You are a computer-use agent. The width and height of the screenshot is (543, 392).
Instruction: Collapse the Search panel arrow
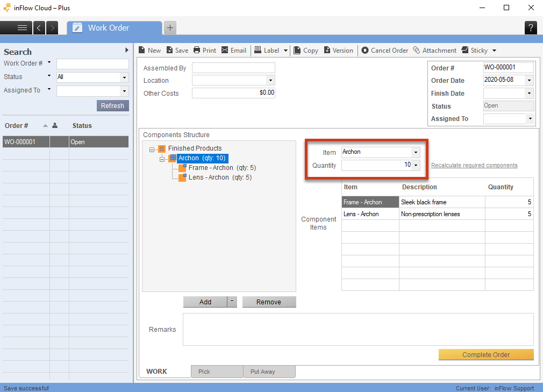127,50
